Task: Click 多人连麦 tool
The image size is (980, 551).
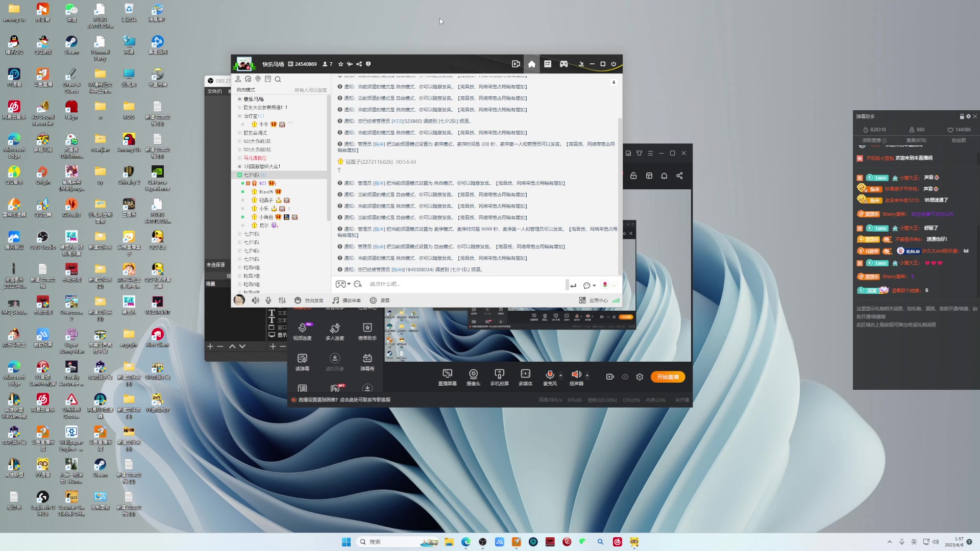Action: (x=335, y=331)
